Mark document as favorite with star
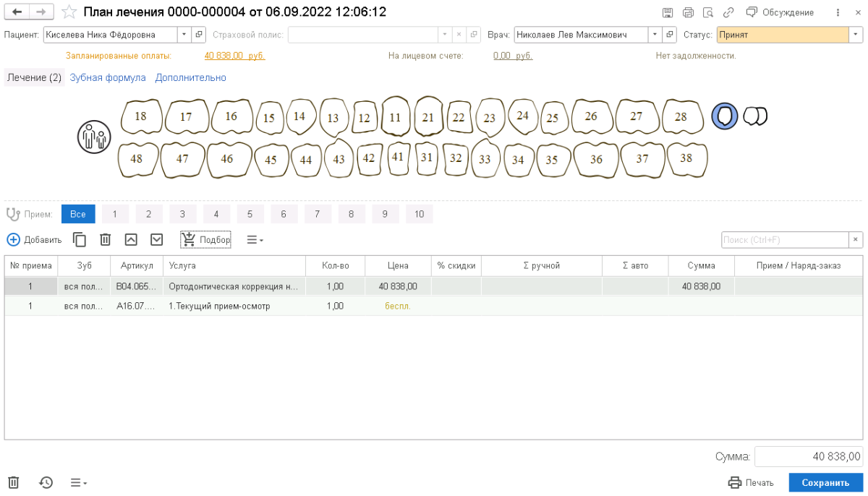 click(x=69, y=12)
